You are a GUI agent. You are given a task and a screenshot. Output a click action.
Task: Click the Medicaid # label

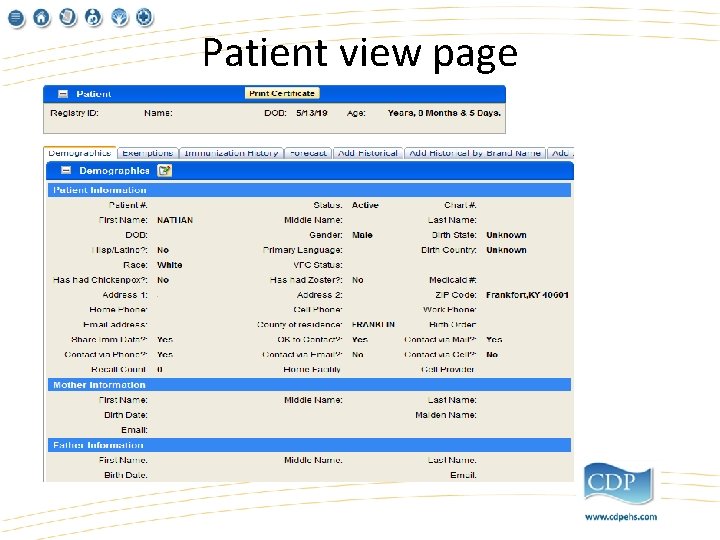(452, 280)
